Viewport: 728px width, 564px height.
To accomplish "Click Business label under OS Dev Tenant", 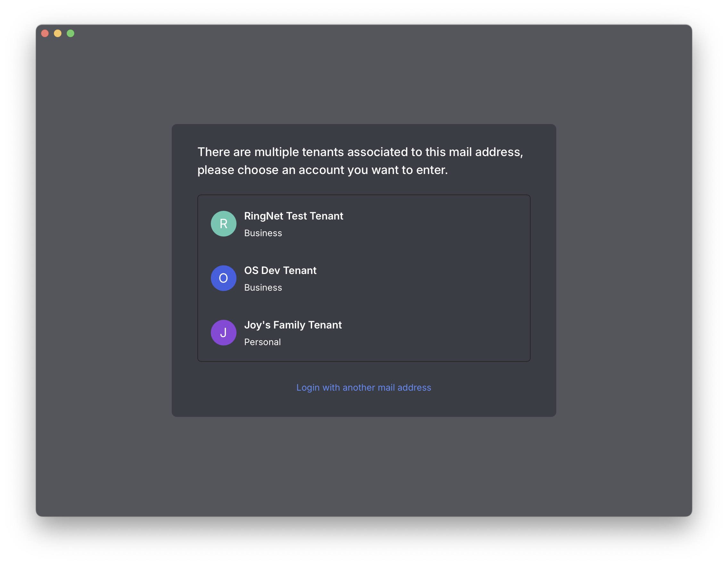I will pyautogui.click(x=263, y=287).
